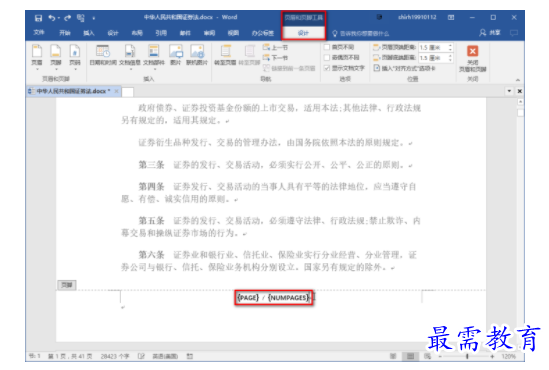Click 转至页眉 (Go to Header)
The width and height of the screenshot is (549, 370).
[x=225, y=56]
